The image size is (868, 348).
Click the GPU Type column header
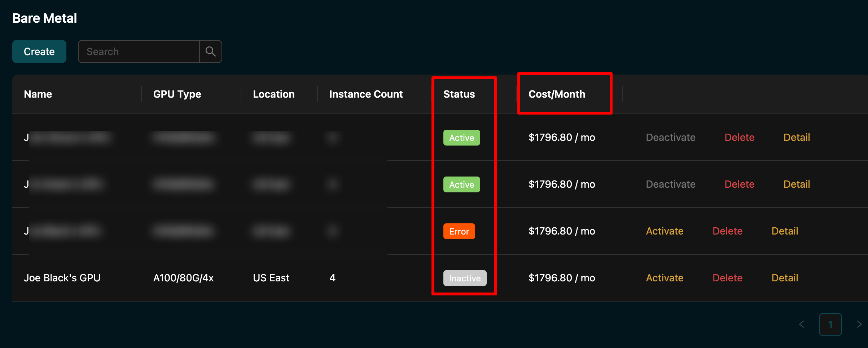point(177,94)
